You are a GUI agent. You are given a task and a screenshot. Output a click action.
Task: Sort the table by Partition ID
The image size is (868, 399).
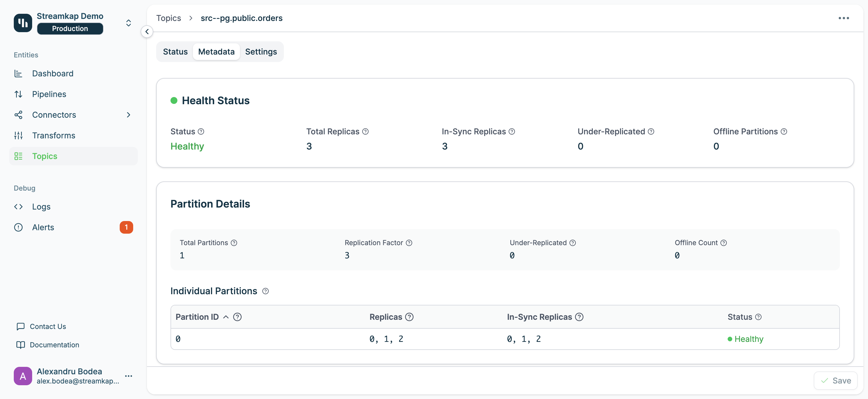point(197,317)
